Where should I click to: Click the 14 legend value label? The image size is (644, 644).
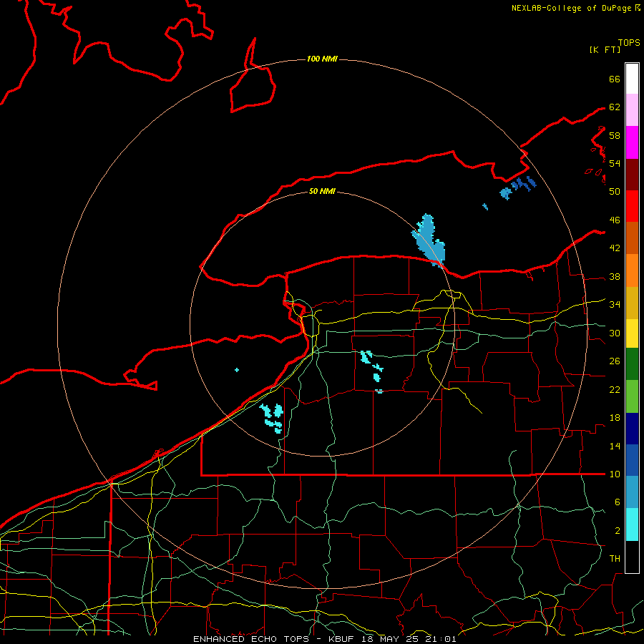point(615,446)
